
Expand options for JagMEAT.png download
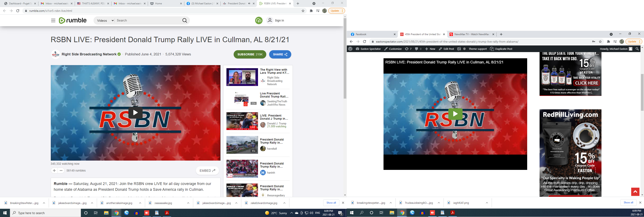click(487, 203)
